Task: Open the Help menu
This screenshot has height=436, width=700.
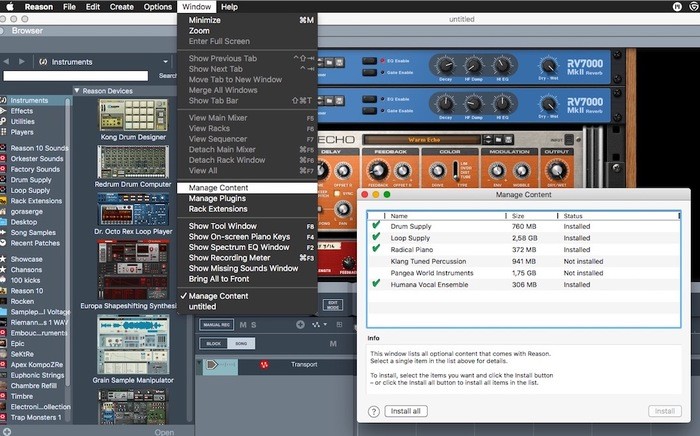Action: point(229,7)
